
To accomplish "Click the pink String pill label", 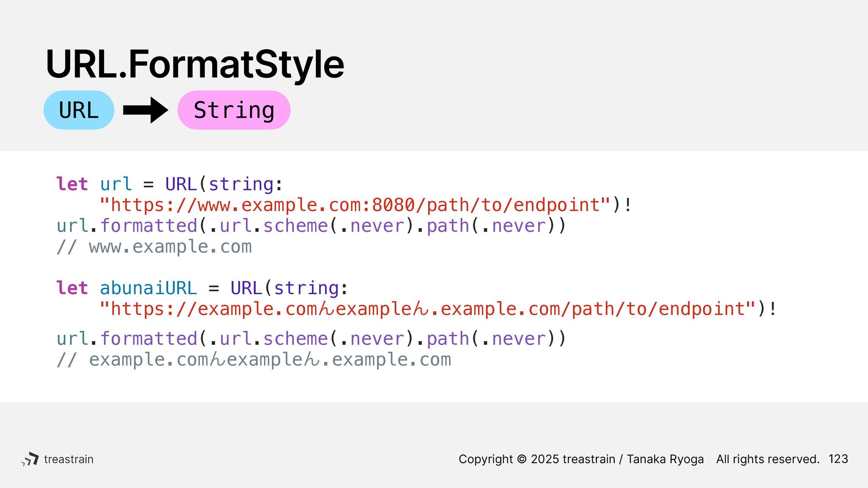I will click(234, 110).
